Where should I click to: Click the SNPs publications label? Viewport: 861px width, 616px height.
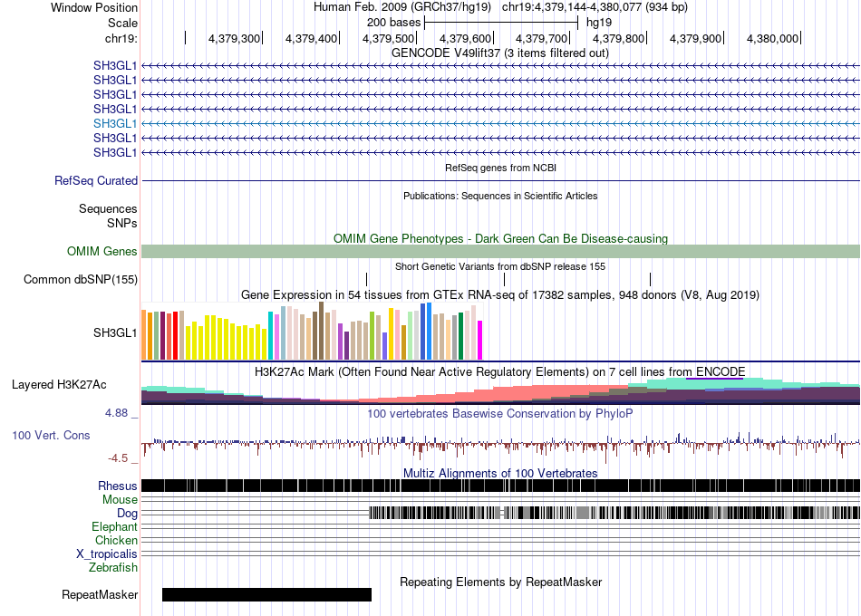(x=122, y=224)
